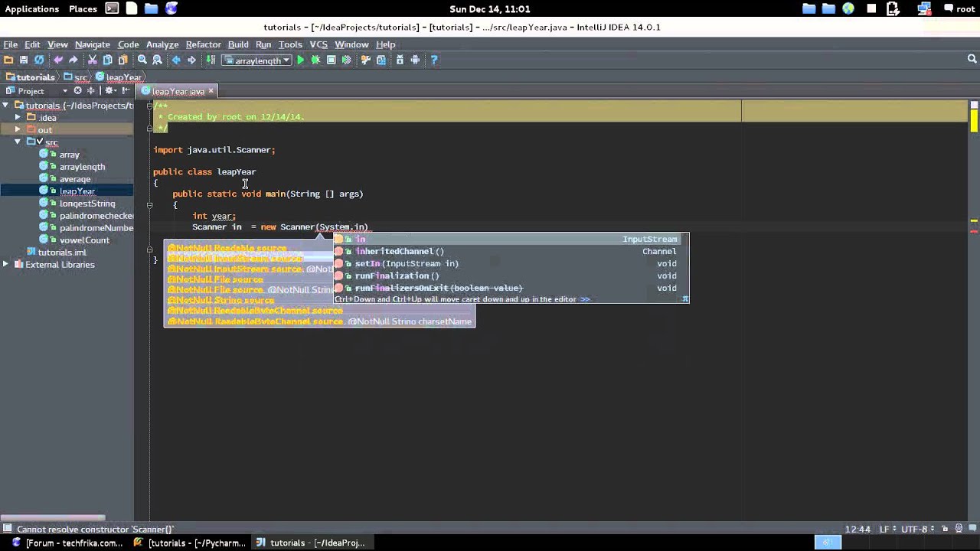This screenshot has height=551, width=980.
Task: Close leapYear.java tab
Action: click(211, 91)
